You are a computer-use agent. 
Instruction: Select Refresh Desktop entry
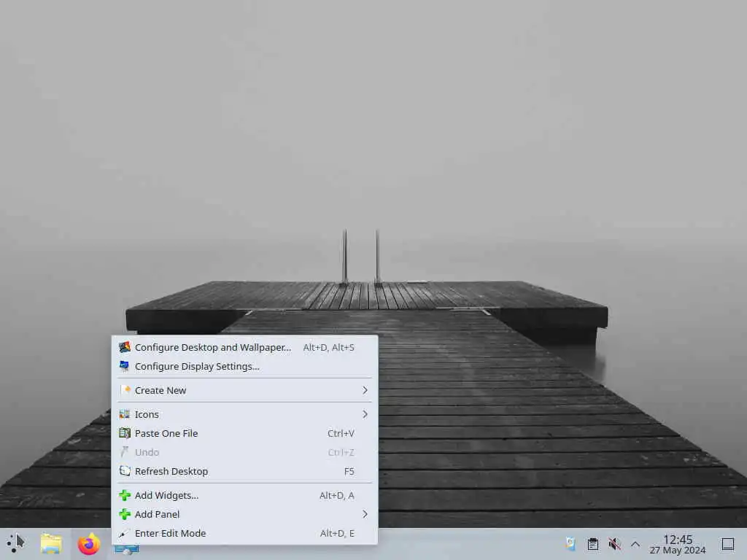(244, 472)
